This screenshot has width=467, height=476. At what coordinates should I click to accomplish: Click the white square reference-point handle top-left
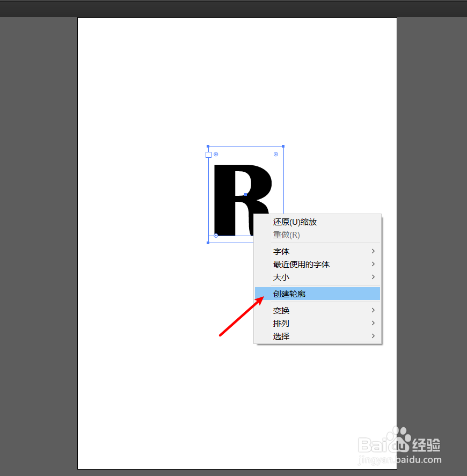point(208,154)
